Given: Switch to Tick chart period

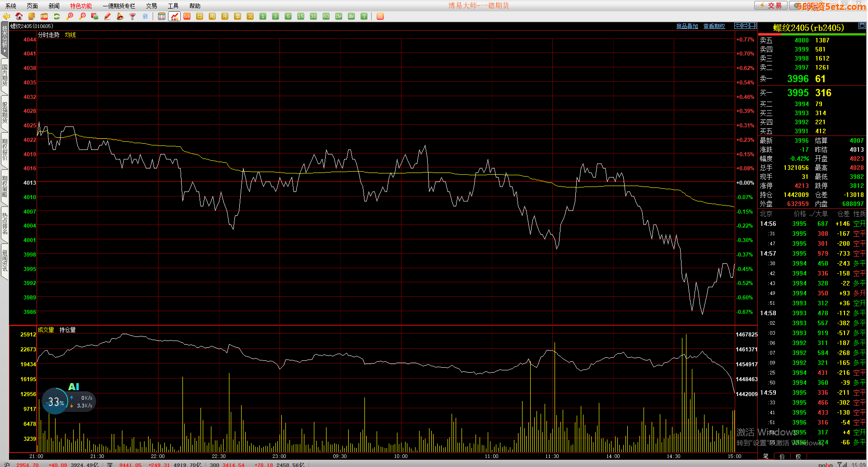Looking at the screenshot, I should pos(187,16).
